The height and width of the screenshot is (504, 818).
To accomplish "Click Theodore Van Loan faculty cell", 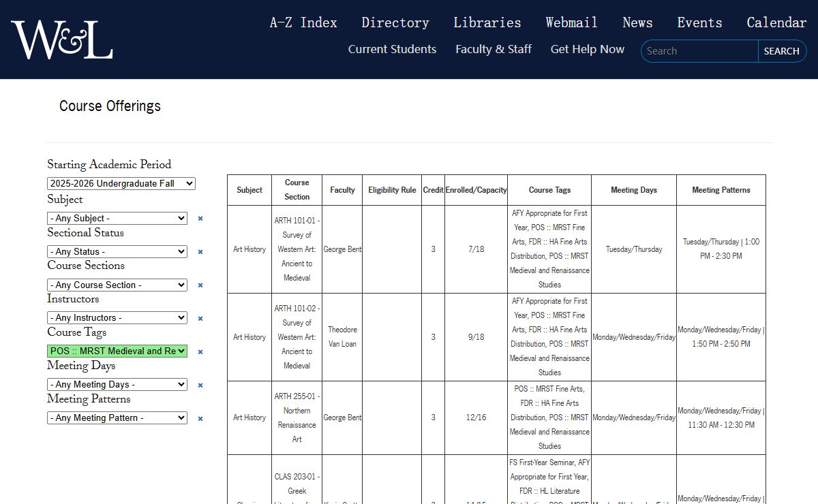I will (x=342, y=337).
